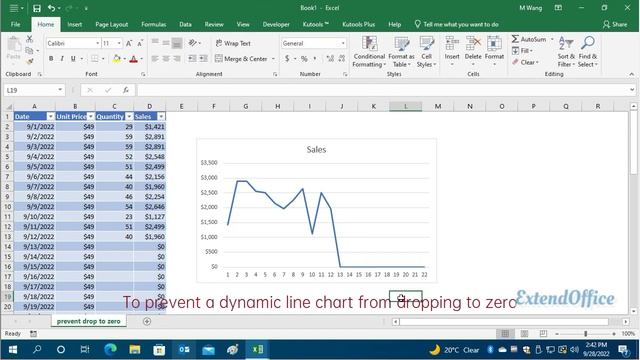
Task: Click the Name Box showing L19
Action: click(x=34, y=90)
